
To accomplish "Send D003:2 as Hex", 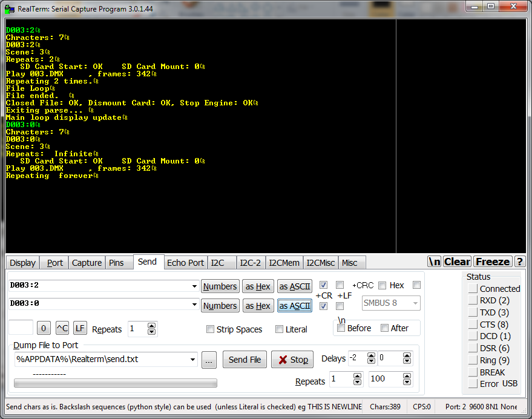I will 258,286.
